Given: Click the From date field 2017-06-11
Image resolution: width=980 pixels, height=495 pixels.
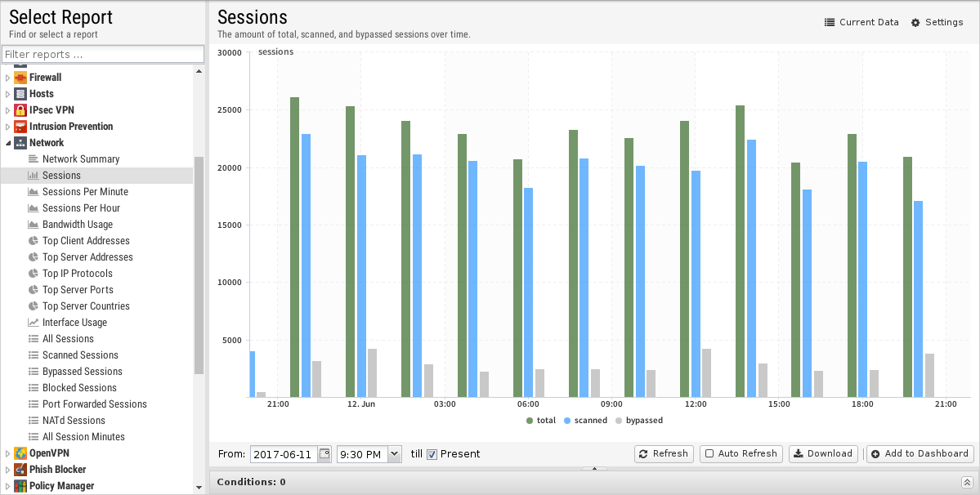Looking at the screenshot, I should [x=284, y=454].
